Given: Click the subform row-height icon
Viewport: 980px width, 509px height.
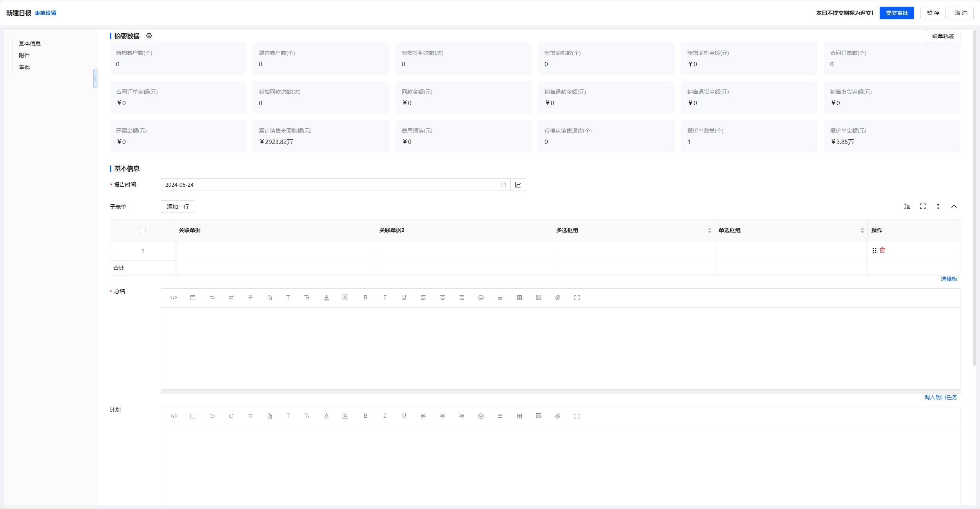Looking at the screenshot, I should tap(907, 206).
